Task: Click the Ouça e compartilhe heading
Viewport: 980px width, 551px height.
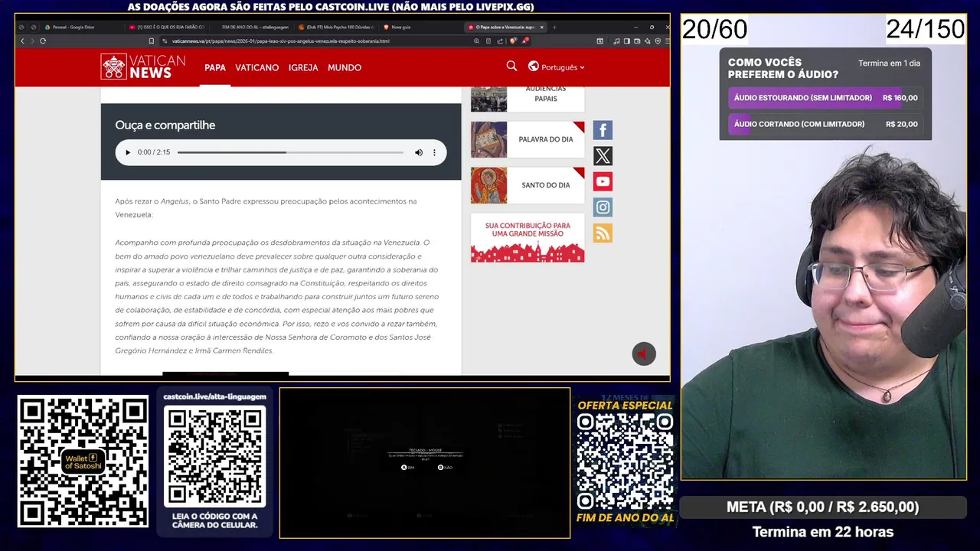Action: click(x=165, y=125)
